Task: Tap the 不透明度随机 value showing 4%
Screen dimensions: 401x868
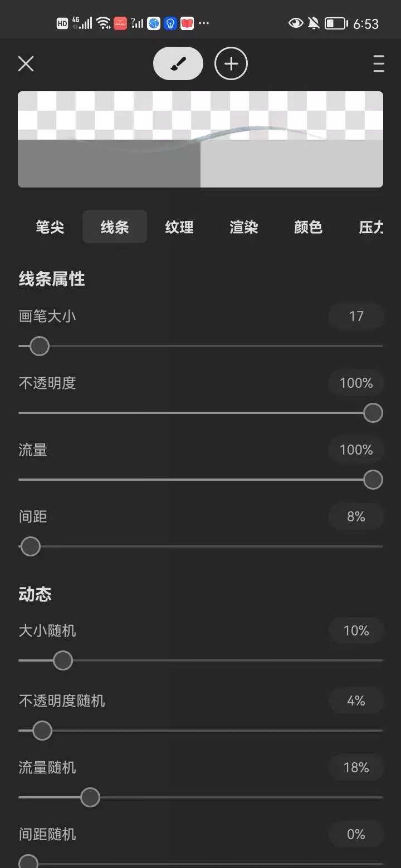Action: point(356,701)
